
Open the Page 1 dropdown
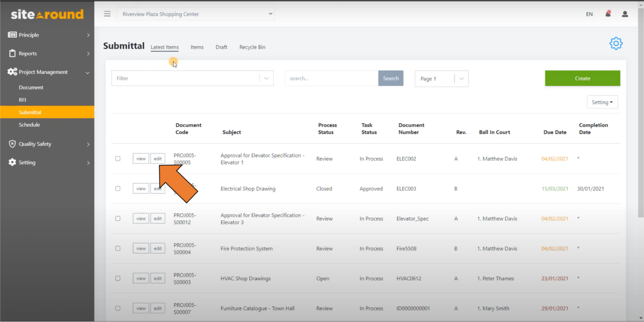click(442, 78)
